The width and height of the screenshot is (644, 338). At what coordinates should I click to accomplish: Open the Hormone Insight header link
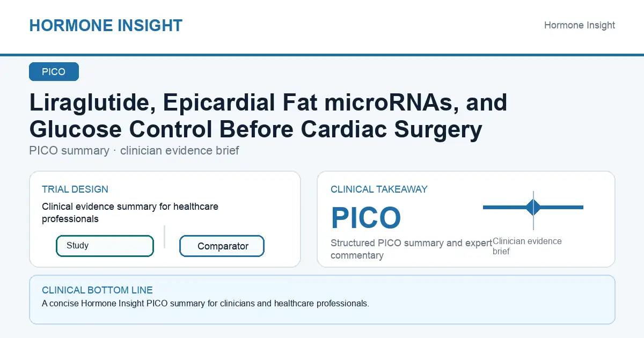coord(580,25)
